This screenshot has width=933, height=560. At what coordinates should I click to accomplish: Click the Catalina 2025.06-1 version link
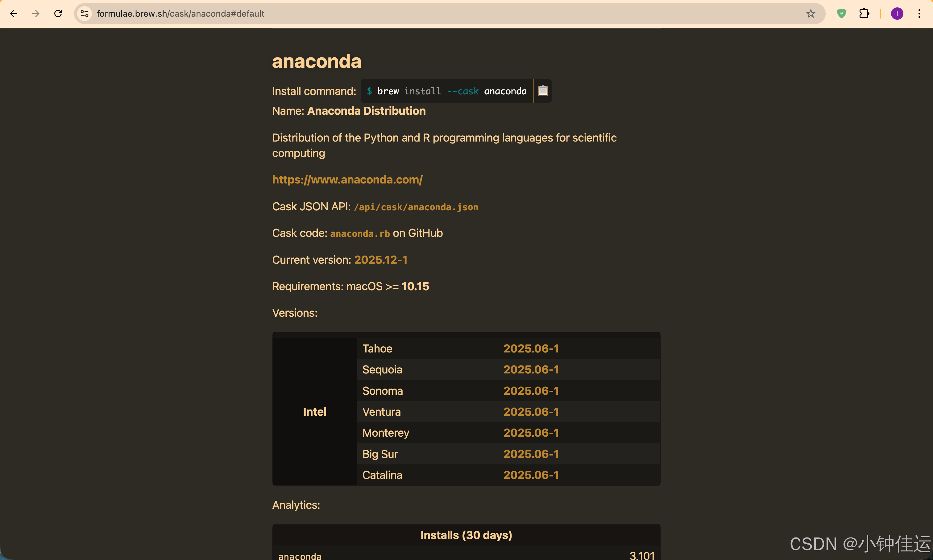pyautogui.click(x=531, y=475)
